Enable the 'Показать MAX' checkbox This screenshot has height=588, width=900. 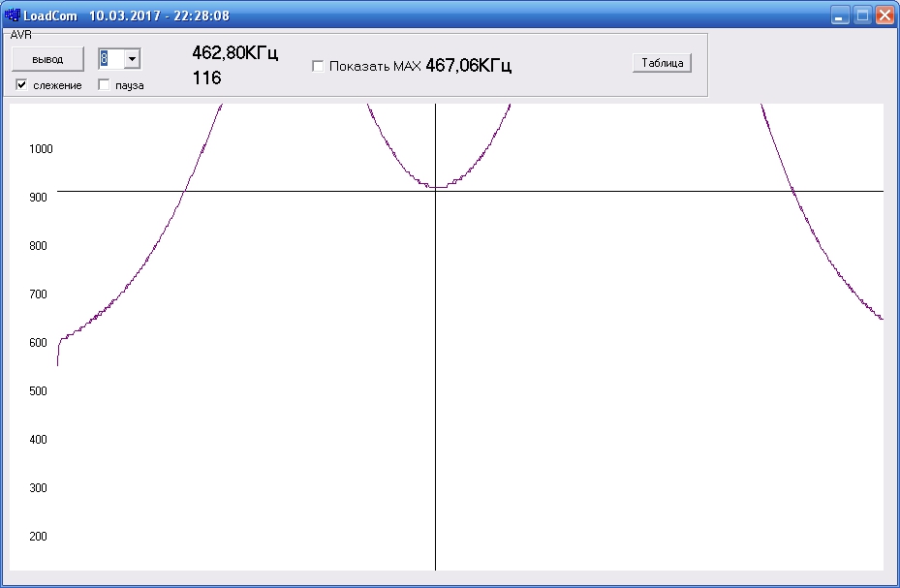point(318,66)
